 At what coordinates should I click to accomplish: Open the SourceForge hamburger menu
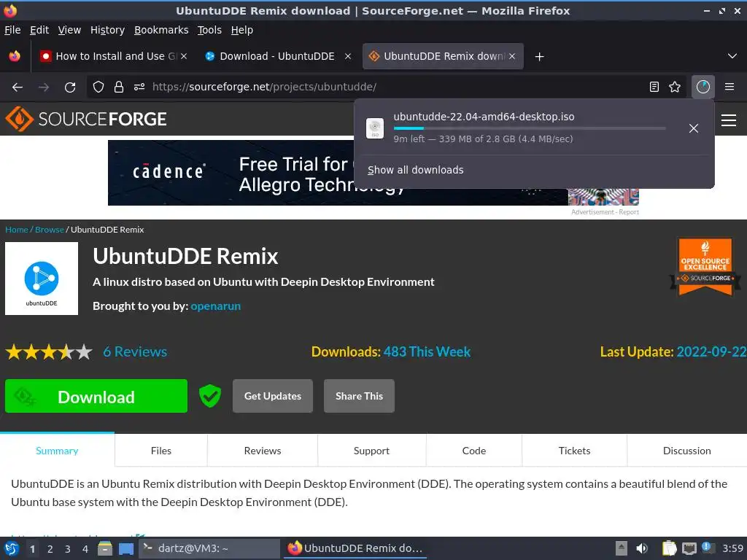coord(729,120)
